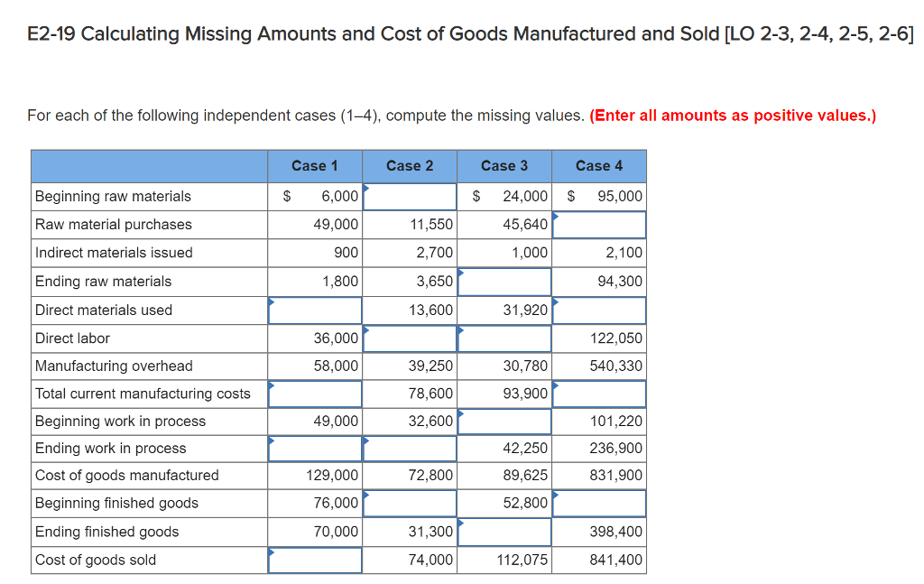Screen dimensions: 924x584
Task: Click the Direct labor cell in Case 3
Action: [504, 338]
